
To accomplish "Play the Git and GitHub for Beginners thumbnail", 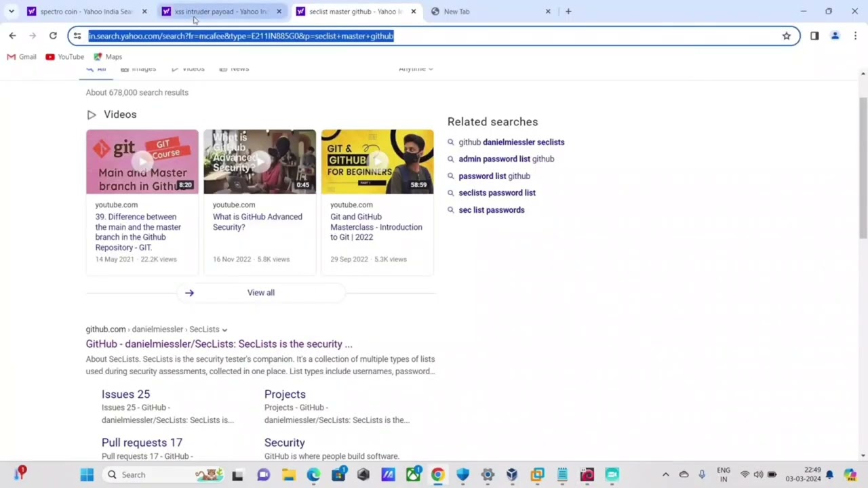I will point(377,162).
